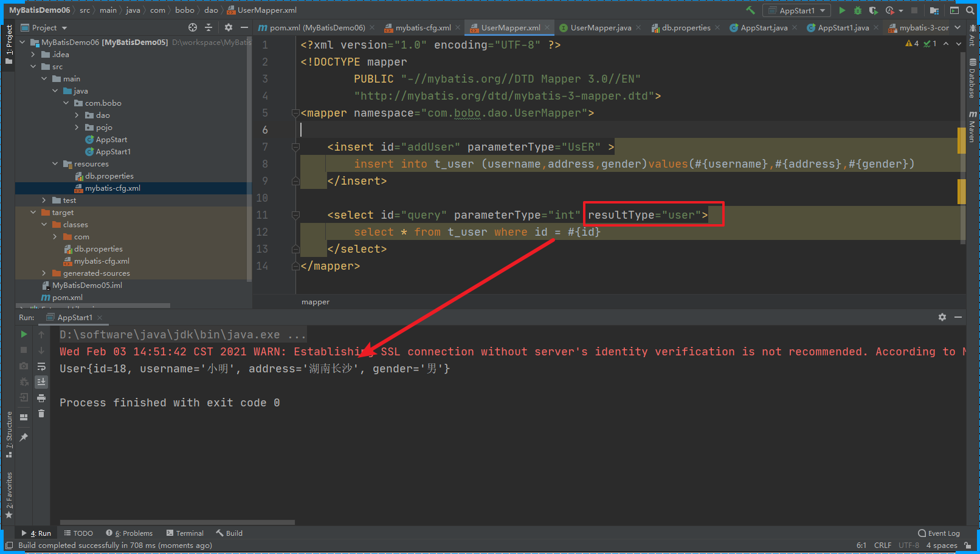Viewport: 980px width, 554px height.
Task: Toggle the tool window bars icon in the status bar corner
Action: pos(9,545)
